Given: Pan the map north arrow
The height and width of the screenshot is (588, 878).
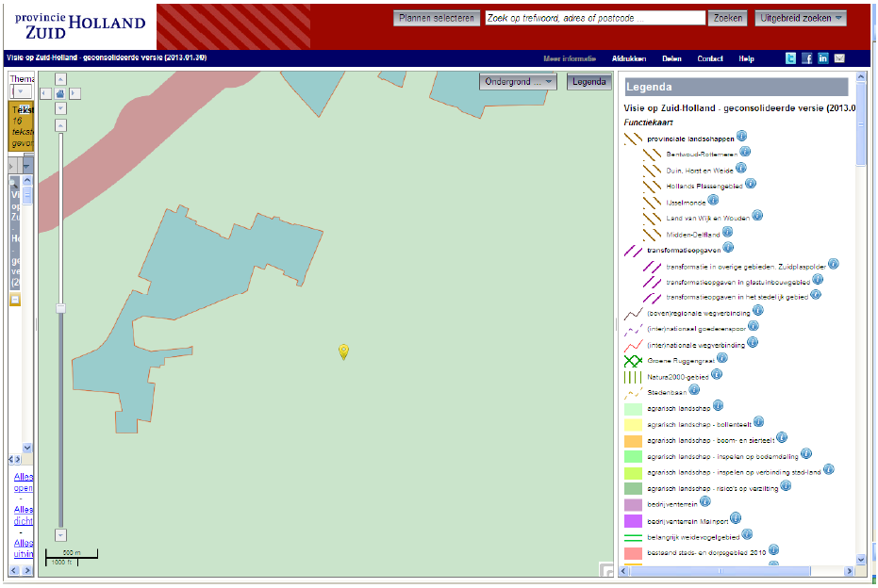Looking at the screenshot, I should tap(60, 79).
